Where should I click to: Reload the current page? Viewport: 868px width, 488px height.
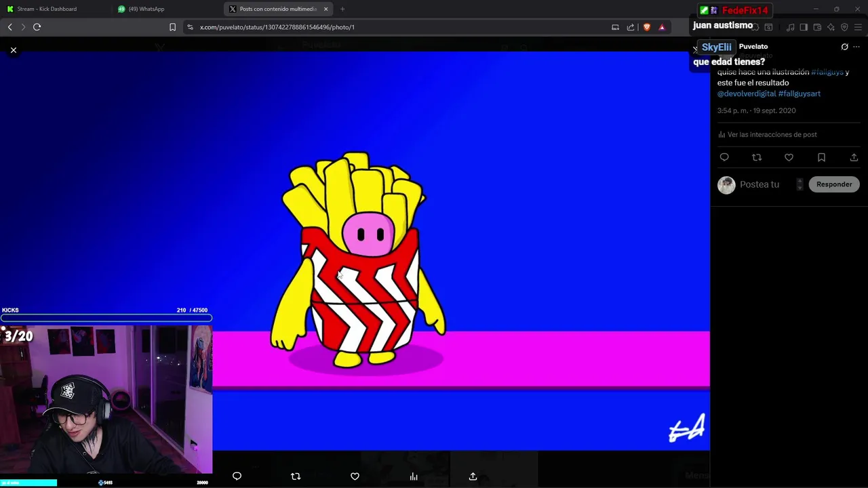(x=37, y=27)
